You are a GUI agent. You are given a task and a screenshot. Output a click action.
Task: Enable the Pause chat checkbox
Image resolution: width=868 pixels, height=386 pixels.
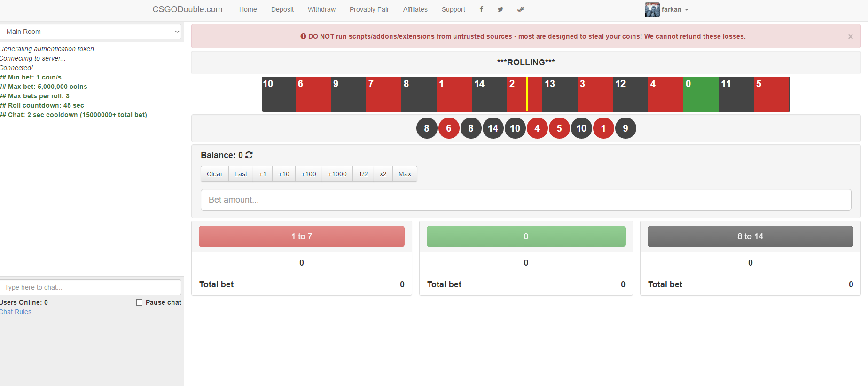point(140,303)
